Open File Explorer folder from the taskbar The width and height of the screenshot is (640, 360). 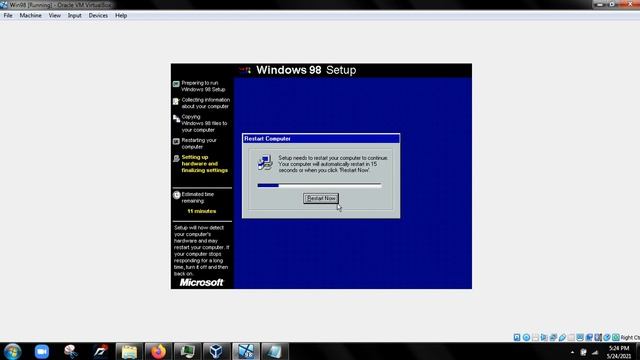point(129,351)
